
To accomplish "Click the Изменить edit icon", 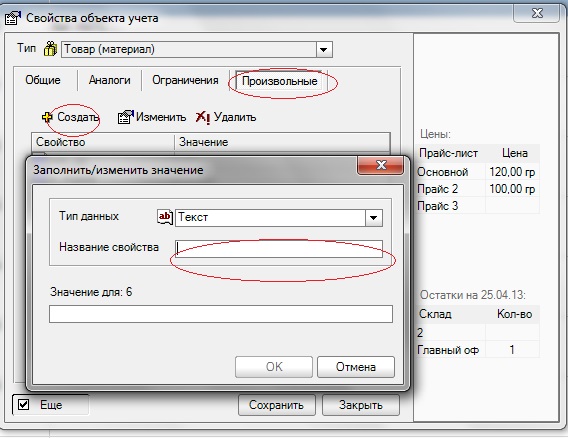I will [125, 117].
